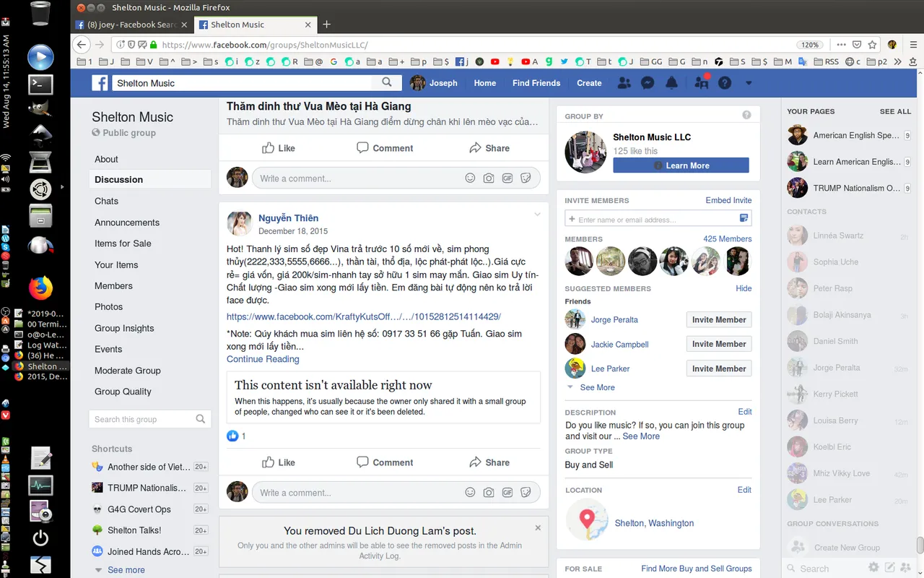Viewport: 924px width, 578px height.
Task: Open a new tab with plus button
Action: (x=326, y=25)
